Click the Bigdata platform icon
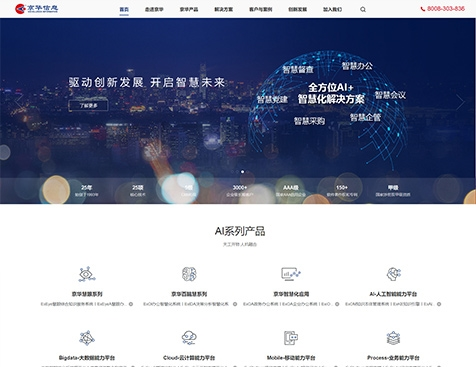The height and width of the screenshot is (367, 476). click(x=87, y=338)
